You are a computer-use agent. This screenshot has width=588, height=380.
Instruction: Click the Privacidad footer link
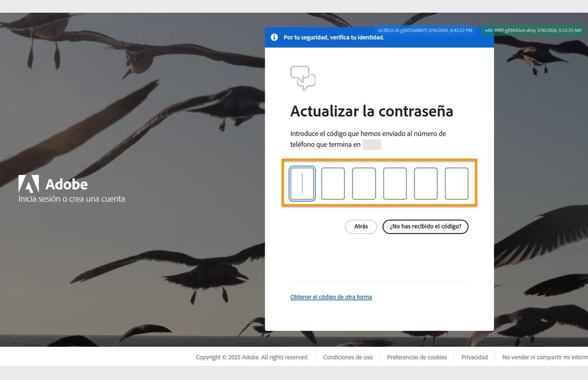click(x=474, y=357)
